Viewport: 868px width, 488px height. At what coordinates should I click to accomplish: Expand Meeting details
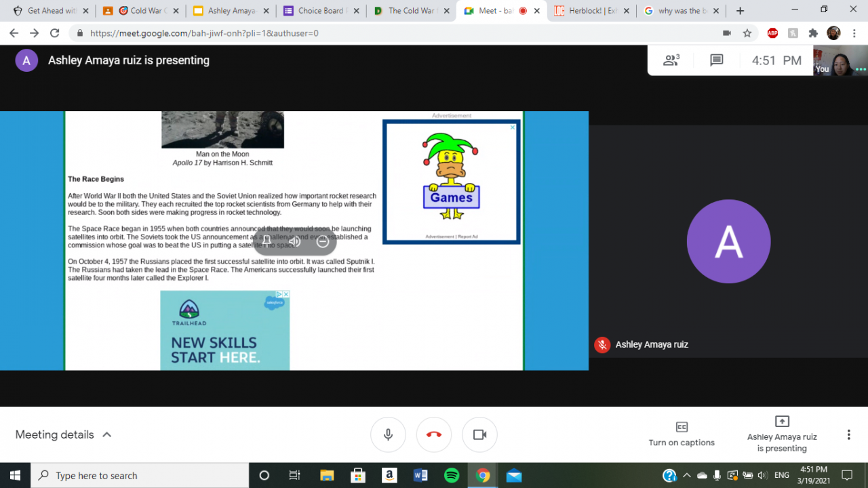click(x=63, y=434)
